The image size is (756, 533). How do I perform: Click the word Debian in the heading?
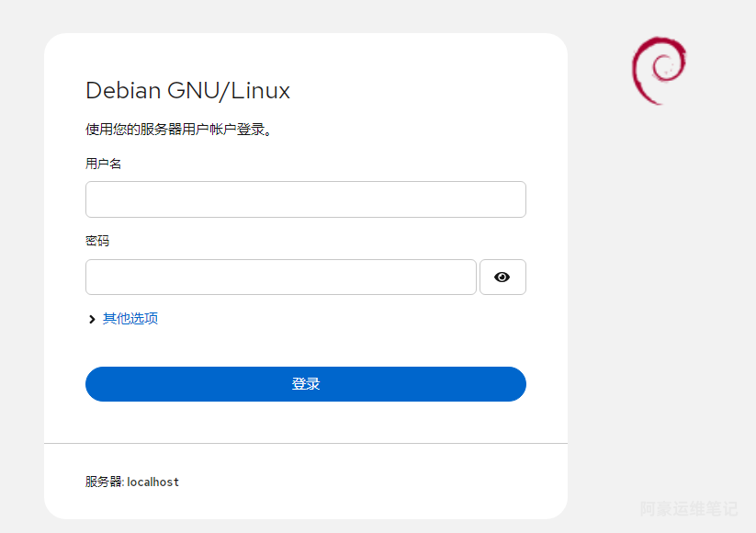[x=122, y=90]
